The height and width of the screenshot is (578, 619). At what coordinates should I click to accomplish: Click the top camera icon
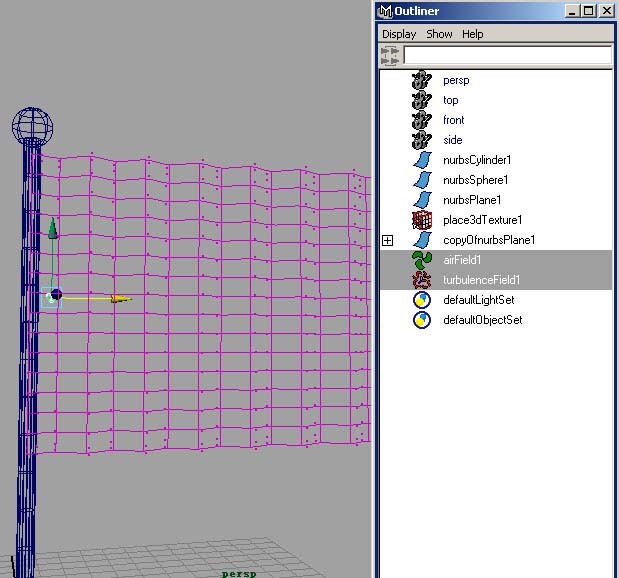(422, 100)
